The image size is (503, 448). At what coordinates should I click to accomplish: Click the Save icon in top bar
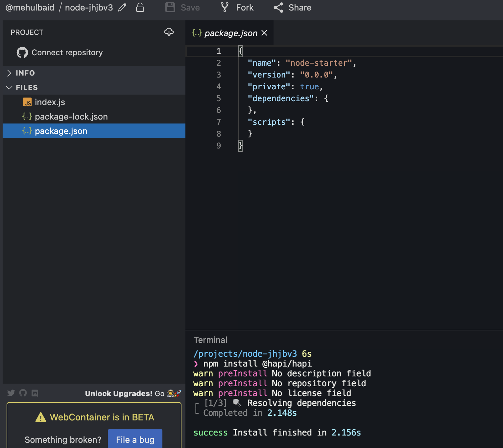pos(170,7)
